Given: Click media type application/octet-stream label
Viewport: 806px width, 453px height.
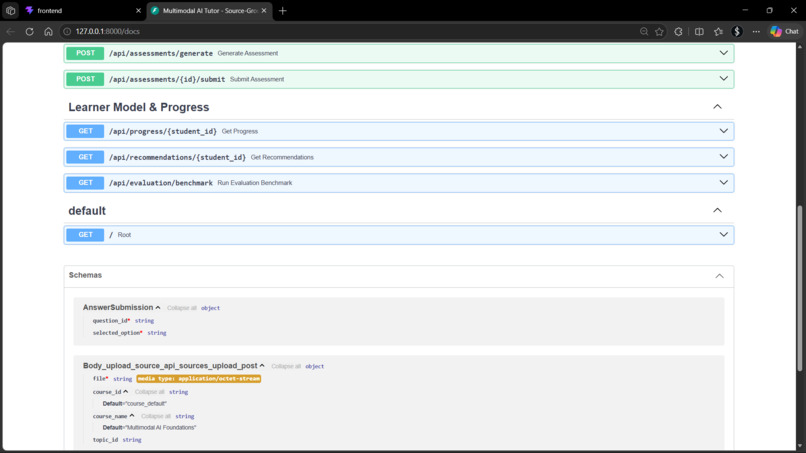Looking at the screenshot, I should (199, 378).
